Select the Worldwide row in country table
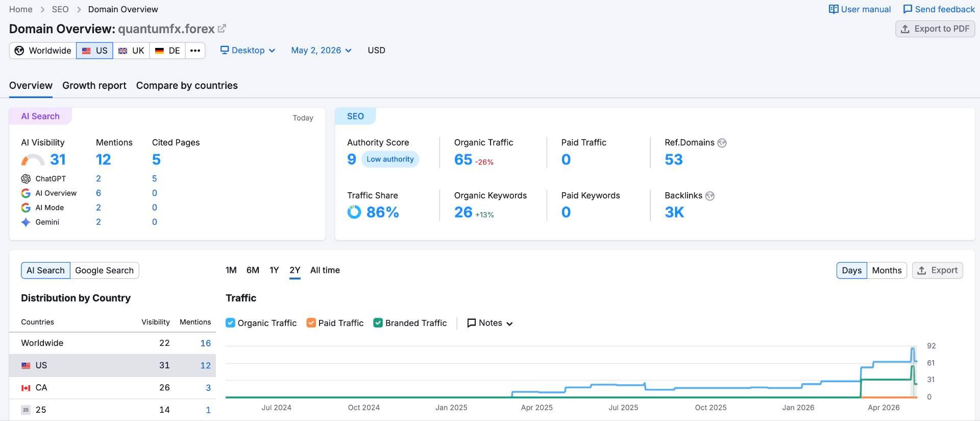 (112, 343)
